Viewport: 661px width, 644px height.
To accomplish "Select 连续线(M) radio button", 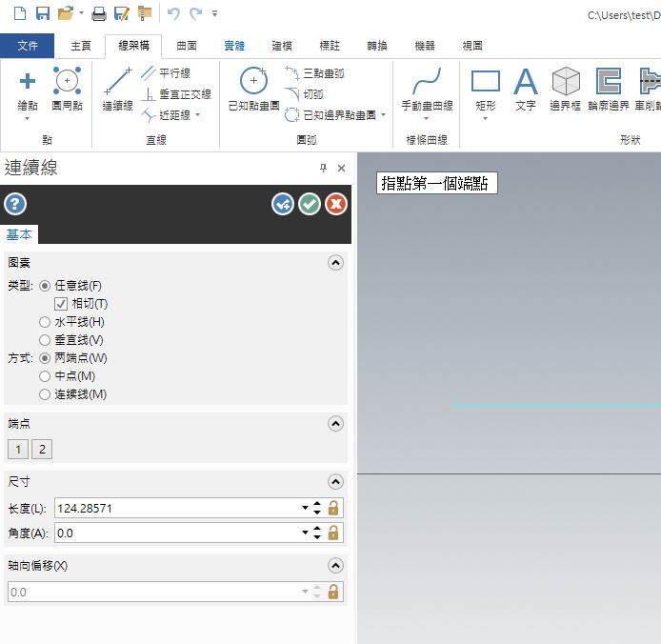I will pos(45,394).
